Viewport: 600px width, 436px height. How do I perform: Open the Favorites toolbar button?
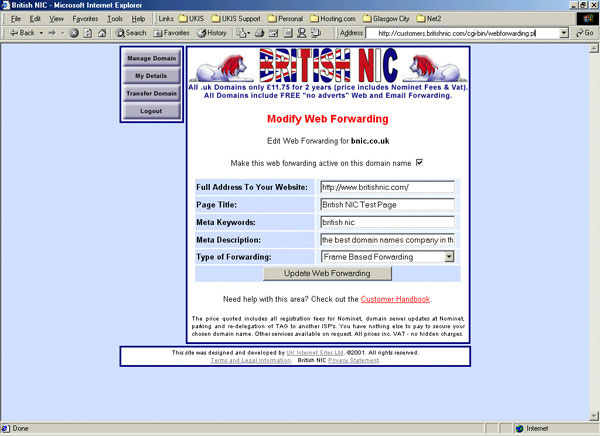pyautogui.click(x=171, y=33)
